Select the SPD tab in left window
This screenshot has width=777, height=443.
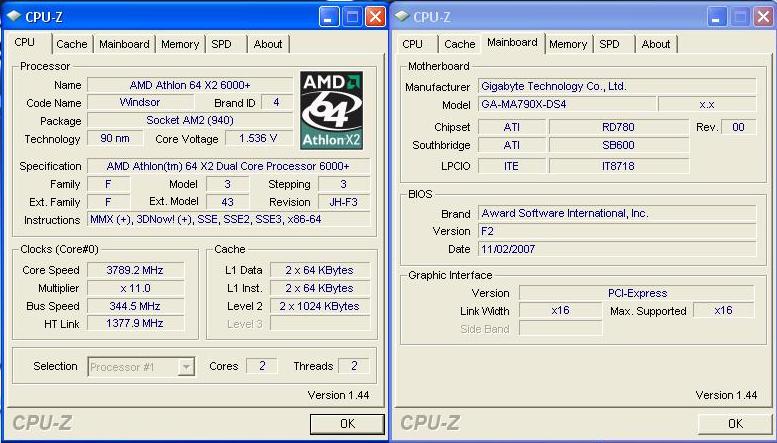click(222, 44)
